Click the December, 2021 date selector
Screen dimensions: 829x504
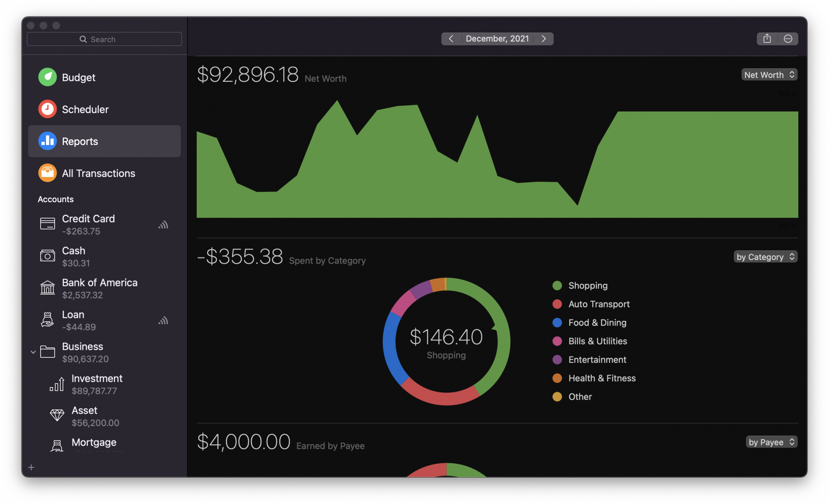[x=497, y=39]
